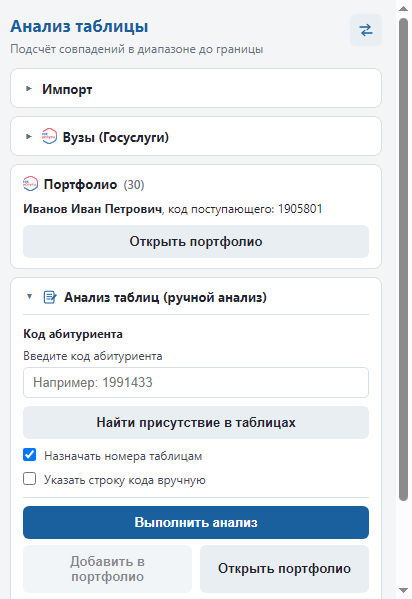Expand the Вузы (Госуслуги) section
Viewport: 412px width, 599px height.
click(196, 136)
